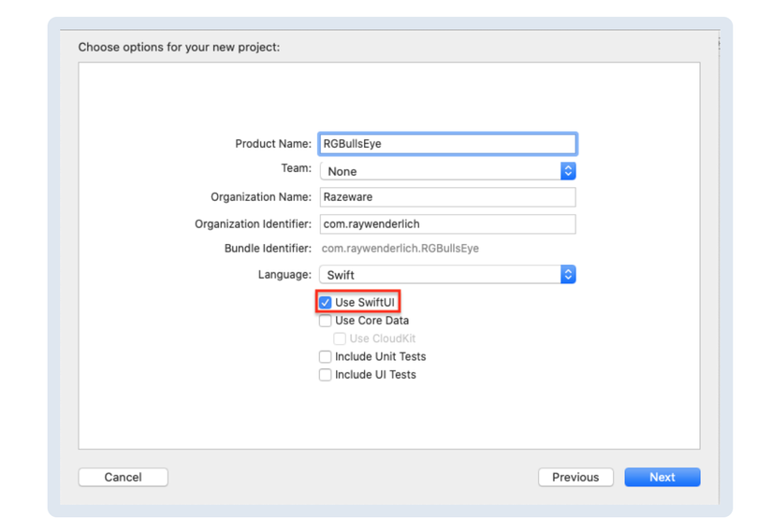Viewport: 772px width, 532px height.
Task: Disable the Use SwiftUI checkbox
Action: pos(326,303)
